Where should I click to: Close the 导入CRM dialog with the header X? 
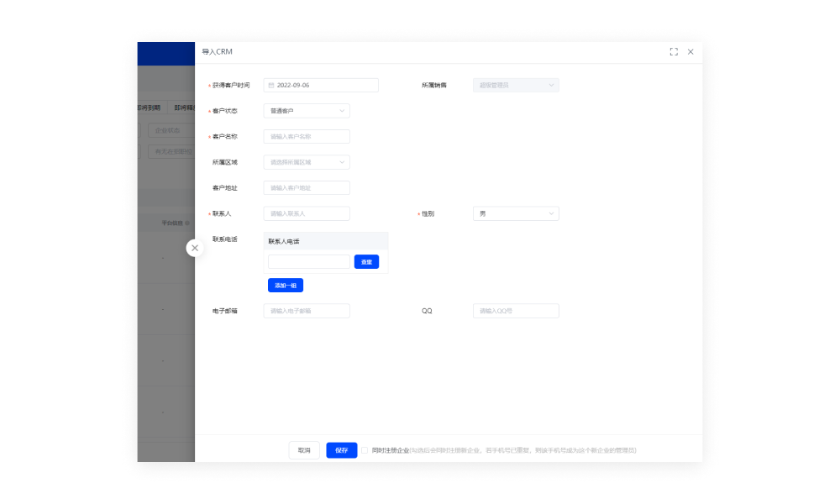coord(690,52)
